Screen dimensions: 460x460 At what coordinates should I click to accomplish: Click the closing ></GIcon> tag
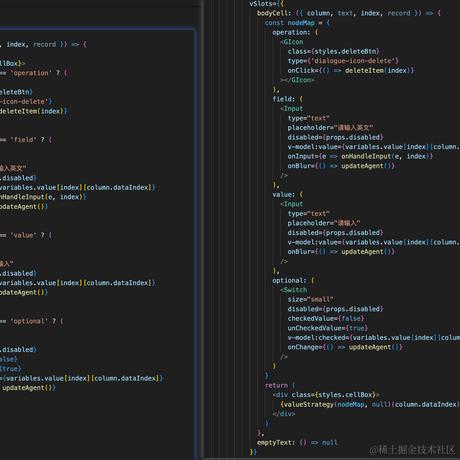point(297,80)
